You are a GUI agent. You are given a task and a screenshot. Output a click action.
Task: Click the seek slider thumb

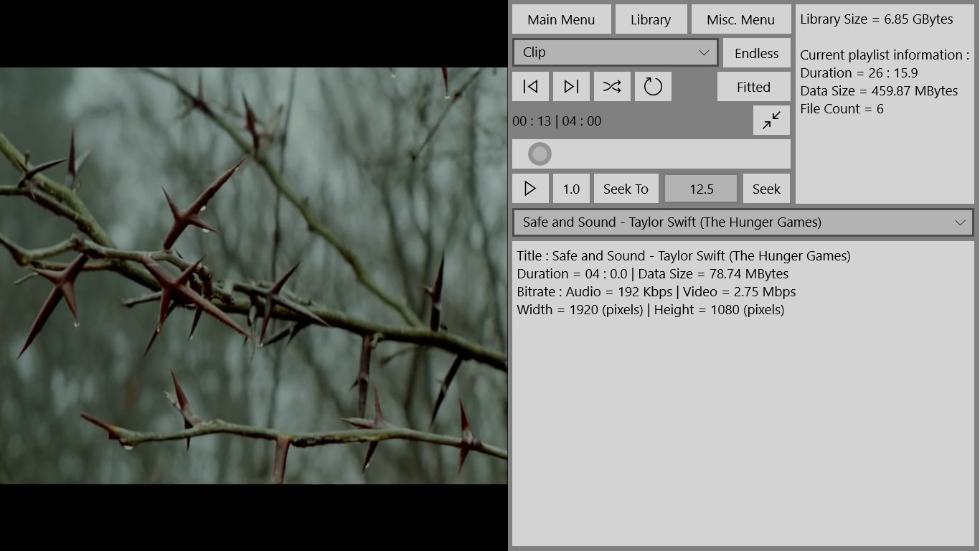click(x=540, y=154)
